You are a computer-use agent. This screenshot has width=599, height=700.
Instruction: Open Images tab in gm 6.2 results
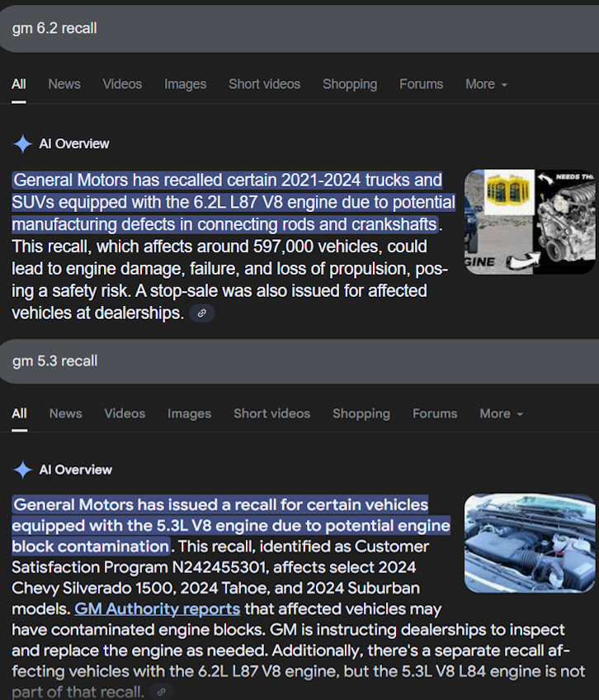pyautogui.click(x=185, y=84)
